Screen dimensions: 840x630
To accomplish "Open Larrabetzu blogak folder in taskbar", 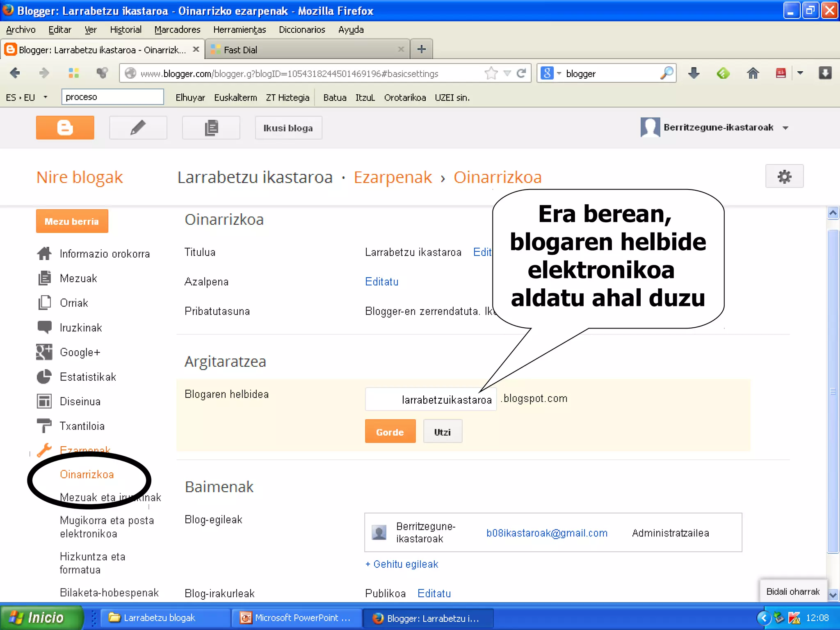I will (166, 618).
